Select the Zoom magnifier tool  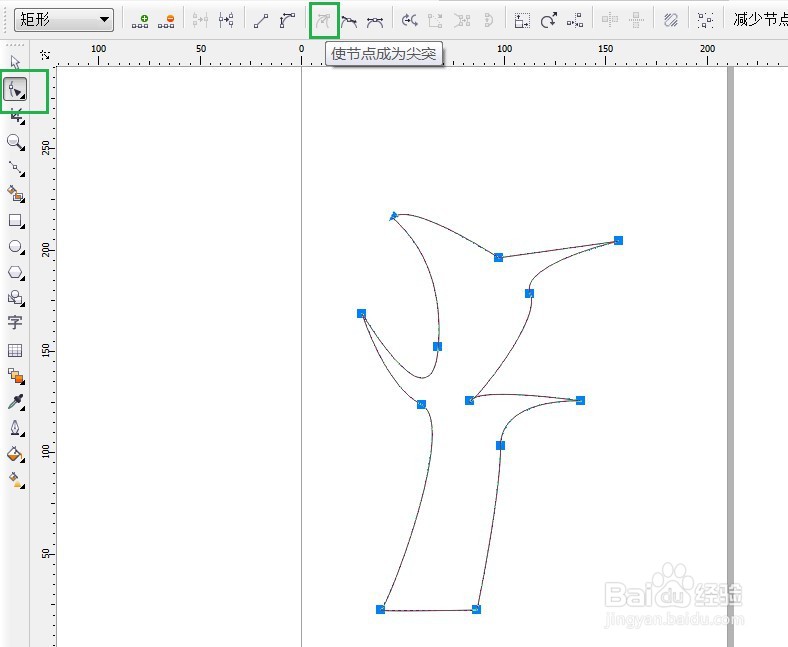[x=16, y=143]
